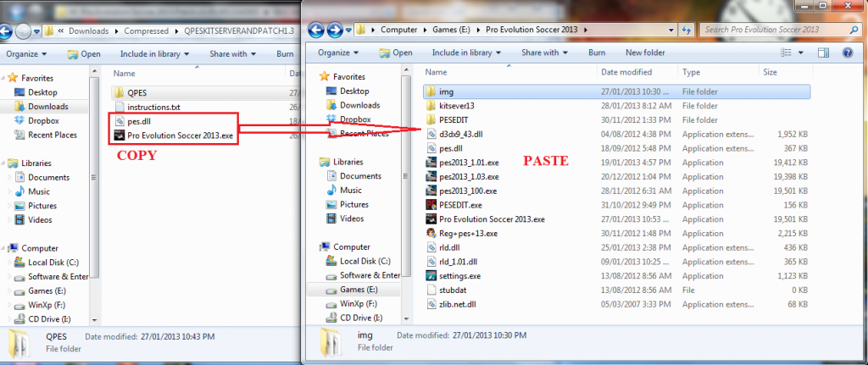Click Back arrow in left Explorer window
868x365 pixels.
(x=7, y=31)
